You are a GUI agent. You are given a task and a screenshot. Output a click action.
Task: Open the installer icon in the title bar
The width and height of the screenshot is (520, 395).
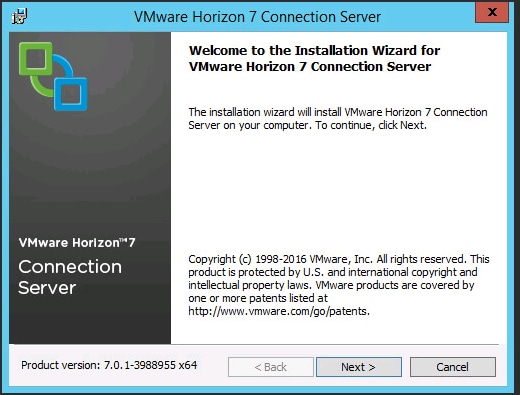(19, 16)
